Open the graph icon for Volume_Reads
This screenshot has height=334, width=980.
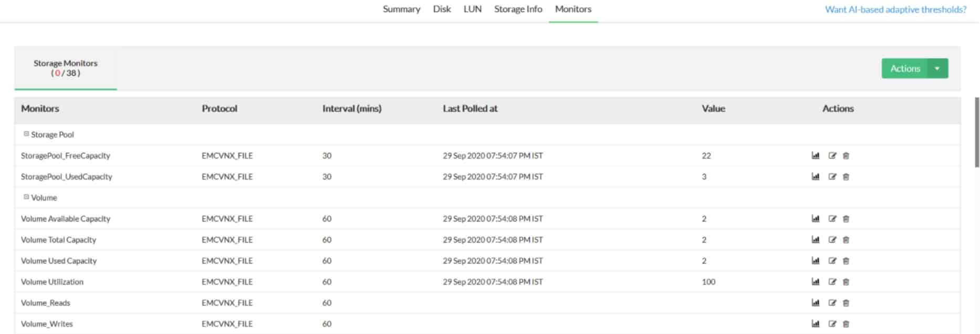pos(815,302)
